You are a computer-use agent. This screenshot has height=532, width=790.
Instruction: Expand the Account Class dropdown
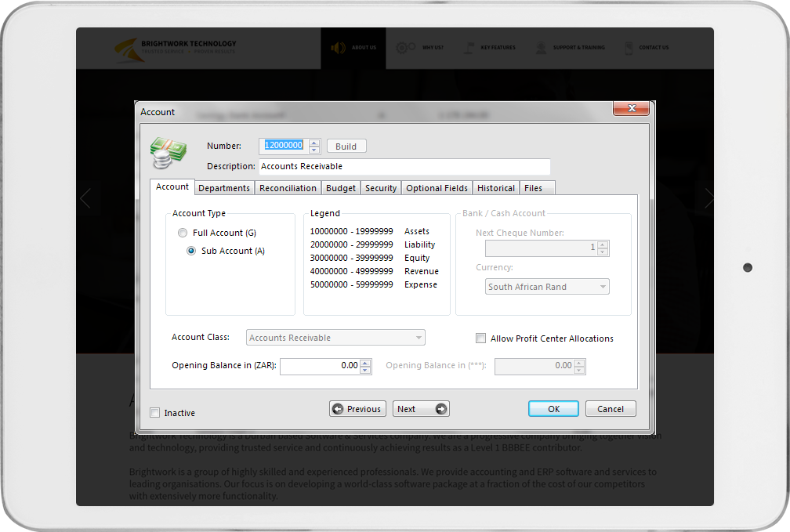point(419,338)
